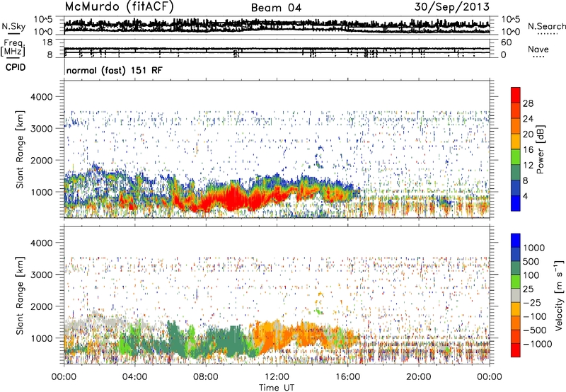Click the '-100' label on the Velocity colorbar
The image size is (566, 392).
pos(535,316)
